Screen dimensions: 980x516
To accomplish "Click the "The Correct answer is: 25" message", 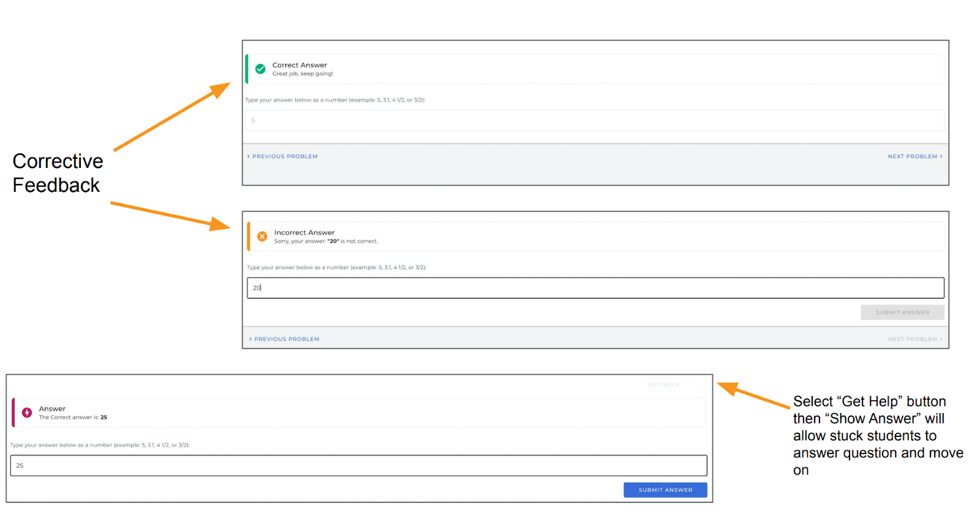I will (73, 417).
